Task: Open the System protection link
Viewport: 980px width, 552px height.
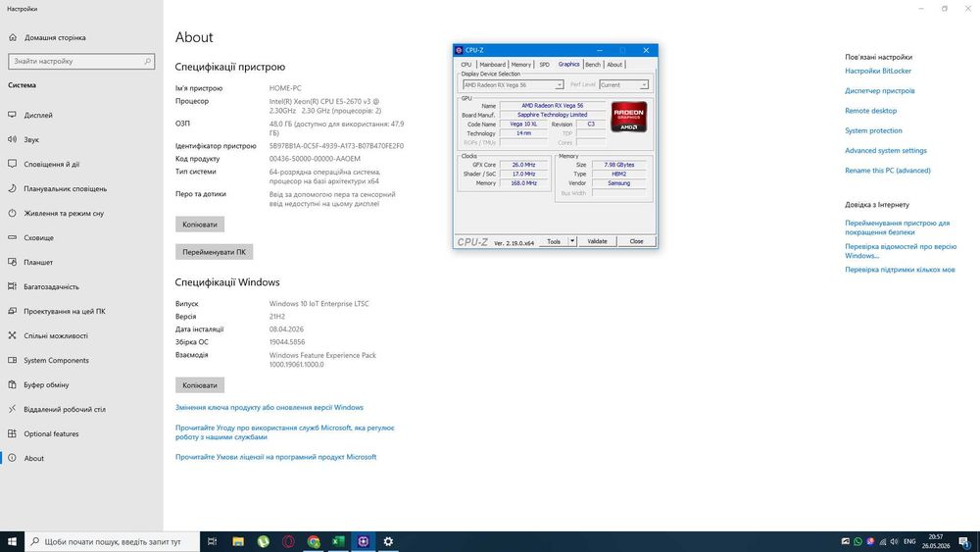Action: click(x=874, y=130)
